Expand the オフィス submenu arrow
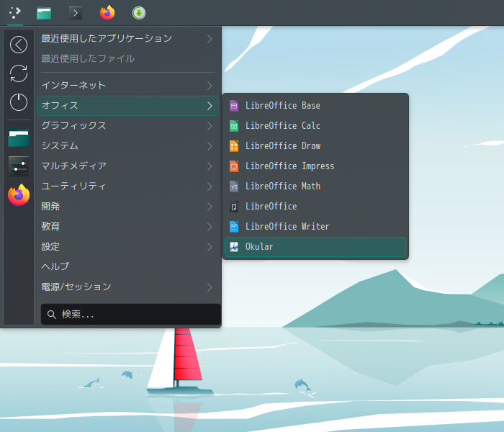504x432 pixels. coord(210,106)
